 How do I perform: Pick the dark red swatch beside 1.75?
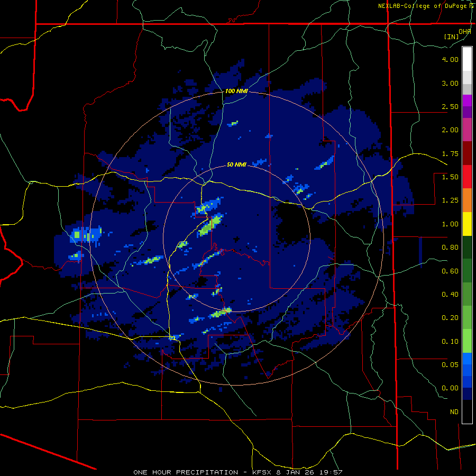click(x=467, y=153)
